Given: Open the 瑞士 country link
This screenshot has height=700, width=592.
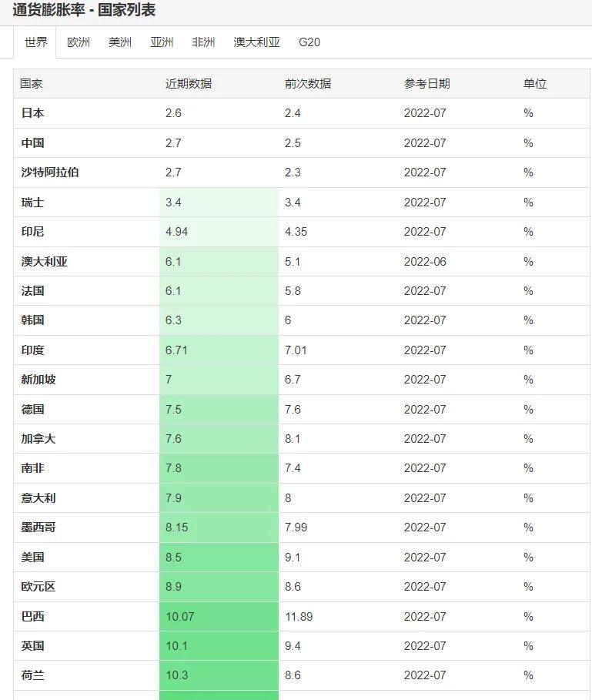Looking at the screenshot, I should coord(32,203).
